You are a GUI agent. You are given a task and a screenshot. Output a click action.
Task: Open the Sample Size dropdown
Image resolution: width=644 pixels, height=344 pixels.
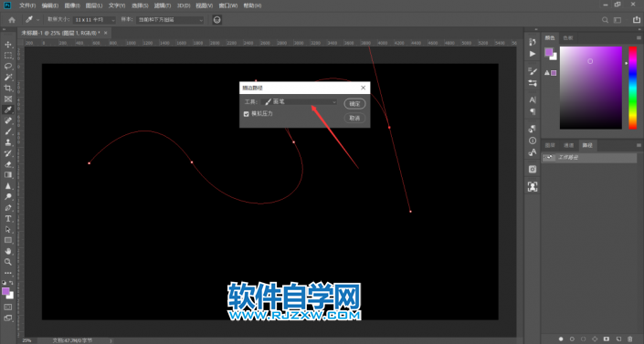coord(94,20)
